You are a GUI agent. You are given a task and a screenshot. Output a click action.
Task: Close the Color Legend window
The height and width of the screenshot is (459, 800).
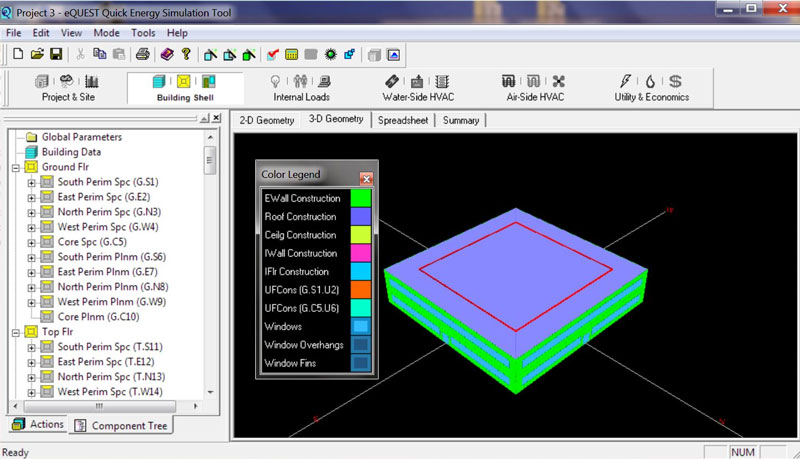[x=366, y=178]
